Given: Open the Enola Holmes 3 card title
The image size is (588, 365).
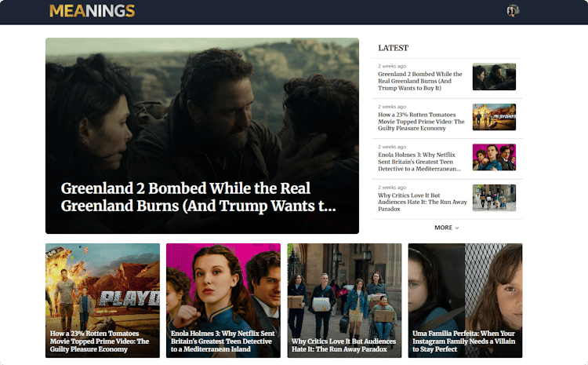Looking at the screenshot, I should pos(221,341).
